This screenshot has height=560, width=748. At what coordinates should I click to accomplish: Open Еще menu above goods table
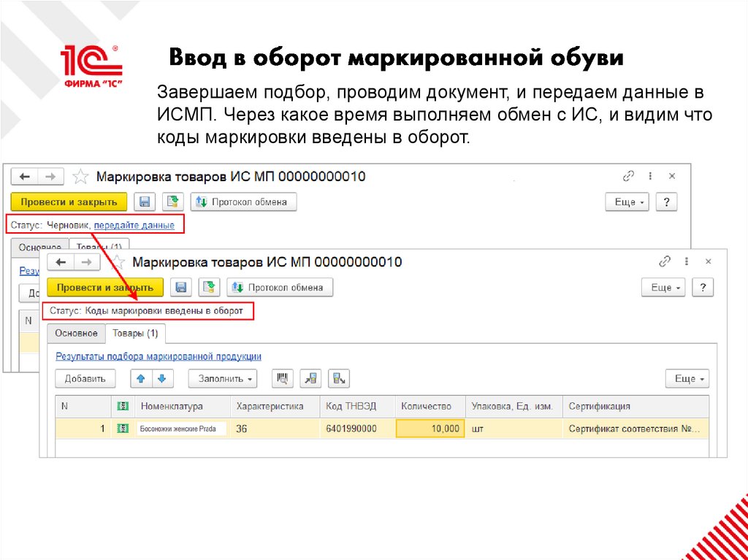click(687, 379)
